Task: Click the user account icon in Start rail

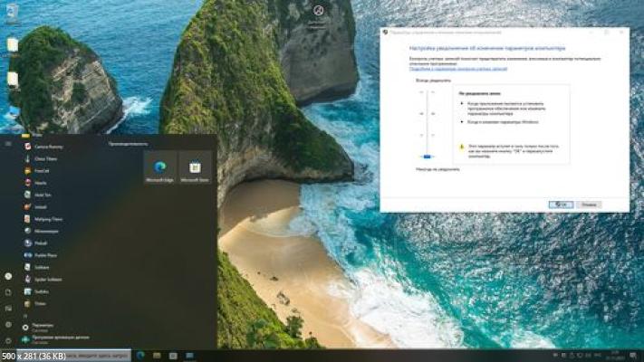Action: tap(8, 276)
